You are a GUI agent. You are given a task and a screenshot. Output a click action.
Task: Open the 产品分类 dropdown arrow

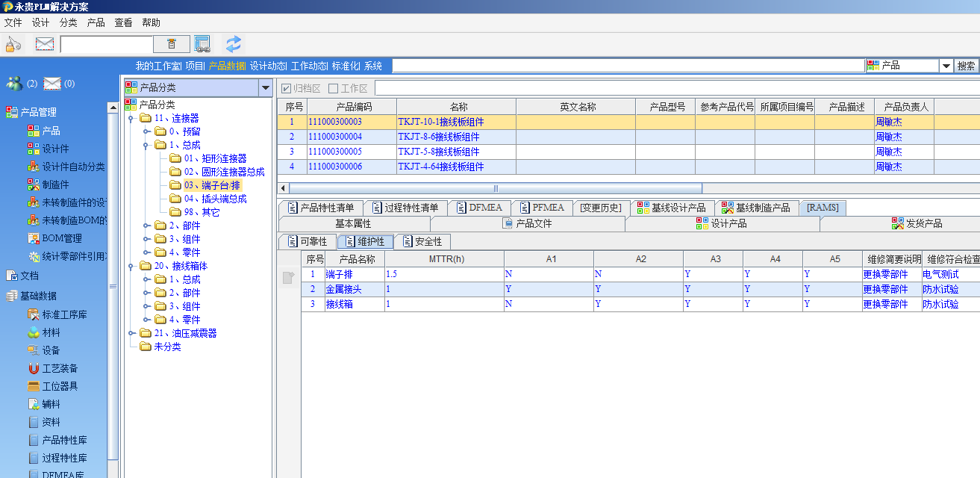click(265, 88)
